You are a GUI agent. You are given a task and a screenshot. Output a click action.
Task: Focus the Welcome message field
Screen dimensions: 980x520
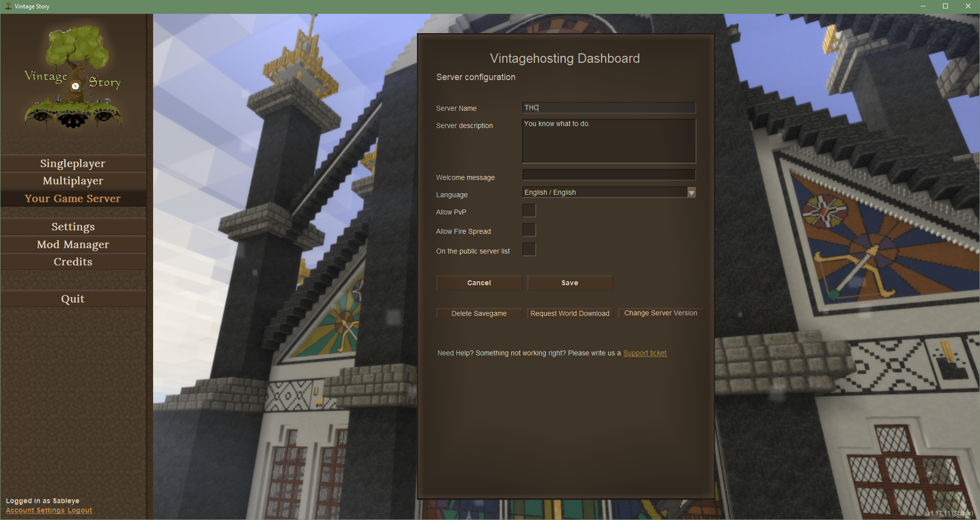pyautogui.click(x=609, y=175)
